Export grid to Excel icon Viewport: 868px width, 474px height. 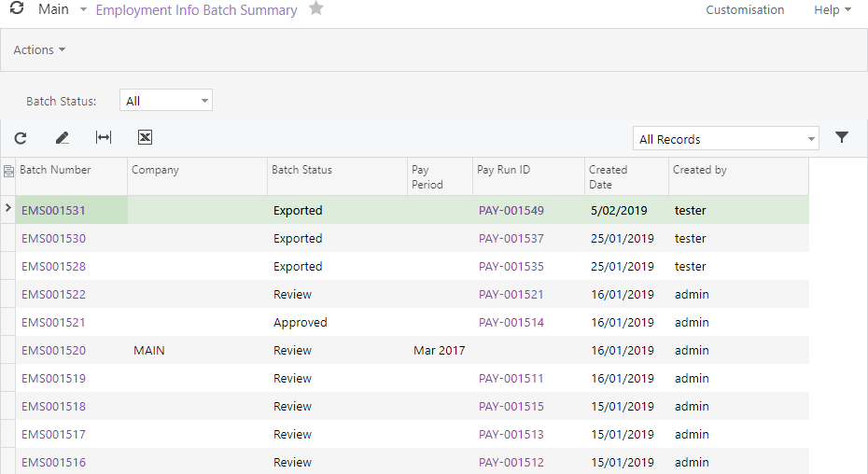click(145, 138)
